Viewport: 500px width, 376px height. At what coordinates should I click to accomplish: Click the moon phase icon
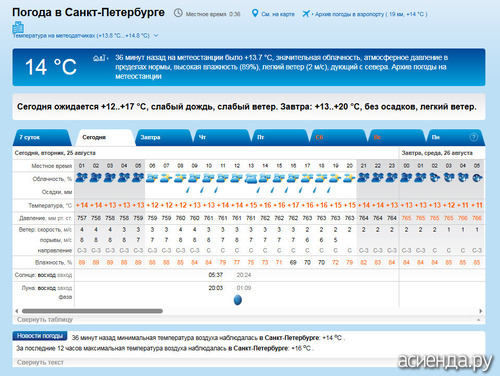click(x=238, y=300)
